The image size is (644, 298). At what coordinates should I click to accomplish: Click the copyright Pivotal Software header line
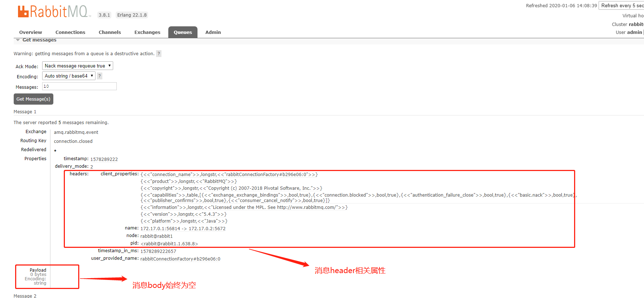point(231,188)
